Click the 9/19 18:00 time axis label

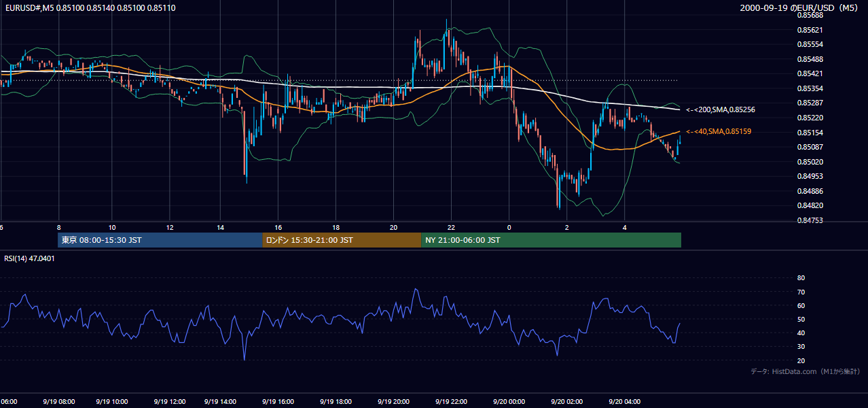click(335, 401)
